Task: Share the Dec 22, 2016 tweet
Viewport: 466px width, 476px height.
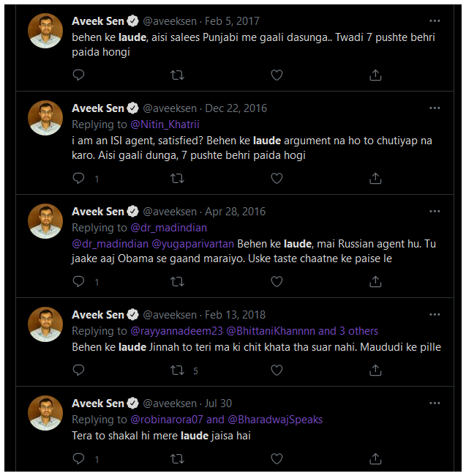Action: tap(375, 178)
